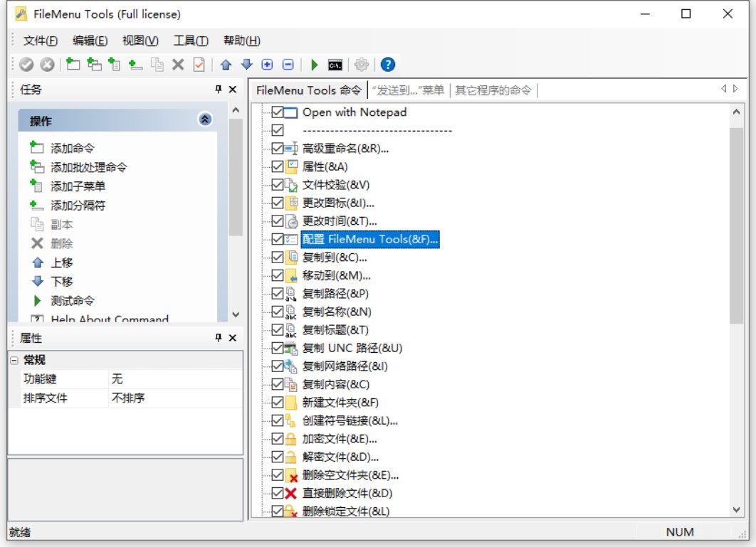Click the tab scroll right arrow
This screenshot has width=756, height=547.
point(735,89)
